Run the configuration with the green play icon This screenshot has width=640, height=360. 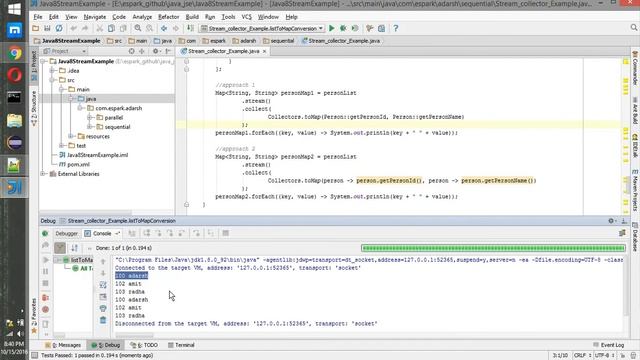[x=332, y=28]
